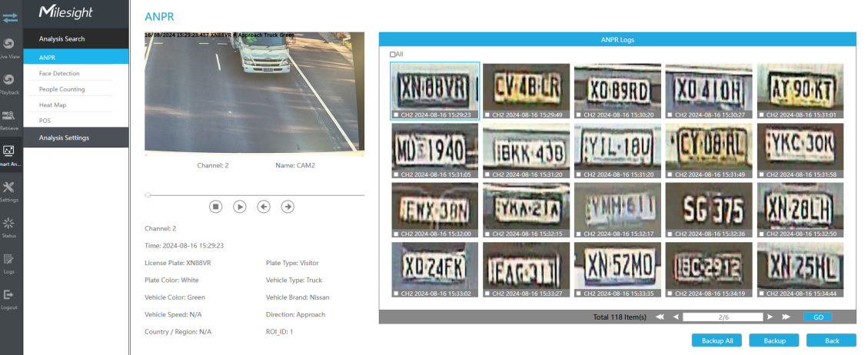
Task: Click the Backup button
Action: [x=774, y=340]
